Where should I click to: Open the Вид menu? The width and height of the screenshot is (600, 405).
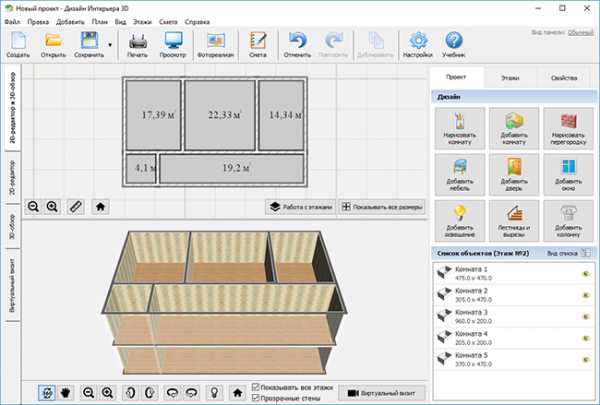tap(121, 22)
